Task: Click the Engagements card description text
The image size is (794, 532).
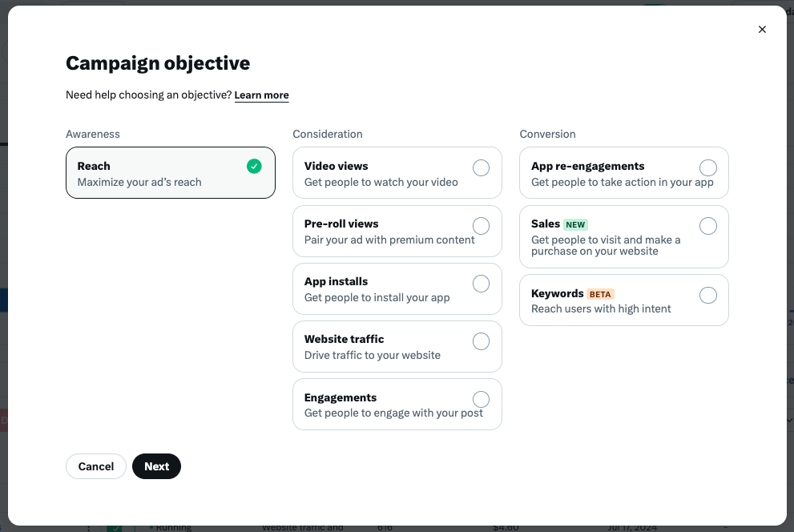Action: 393,413
